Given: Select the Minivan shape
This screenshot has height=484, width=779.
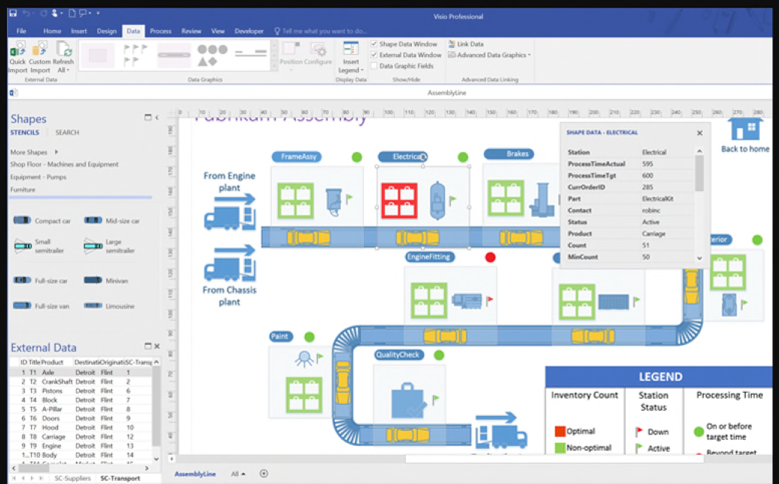Looking at the screenshot, I should pos(93,280).
